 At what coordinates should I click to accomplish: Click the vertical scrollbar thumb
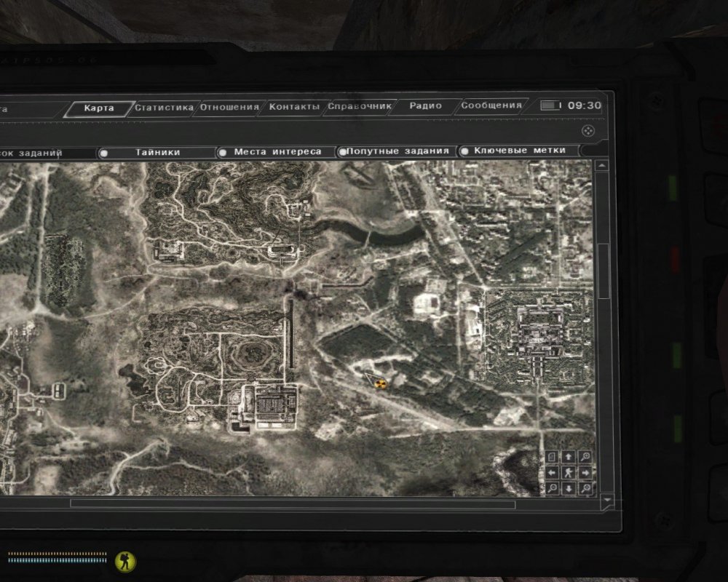(x=604, y=271)
